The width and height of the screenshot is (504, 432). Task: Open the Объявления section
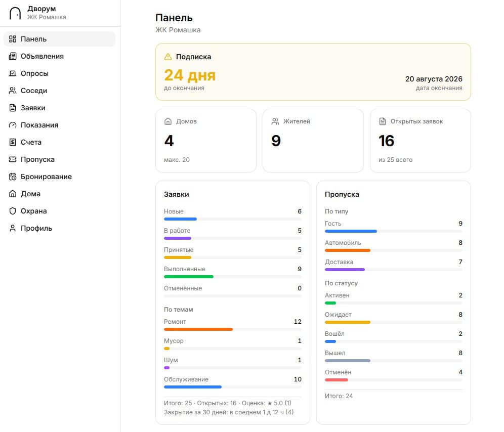[60, 56]
